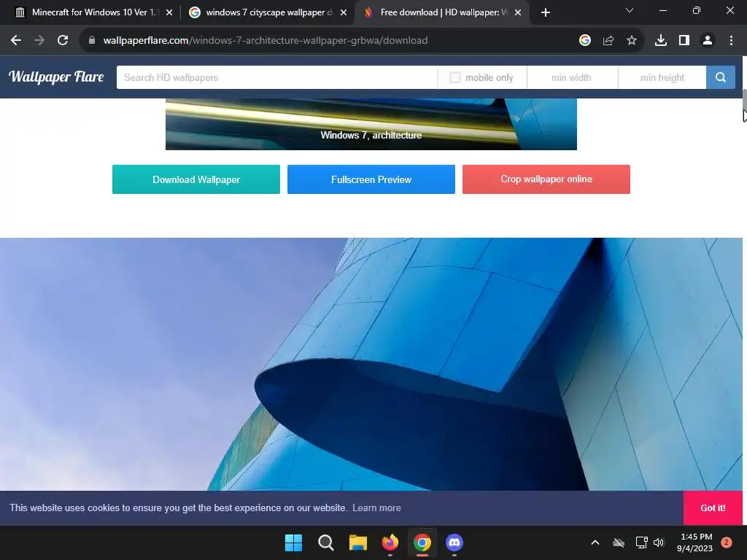Open OneDrive tray icon
The height and width of the screenshot is (560, 747).
click(x=619, y=542)
